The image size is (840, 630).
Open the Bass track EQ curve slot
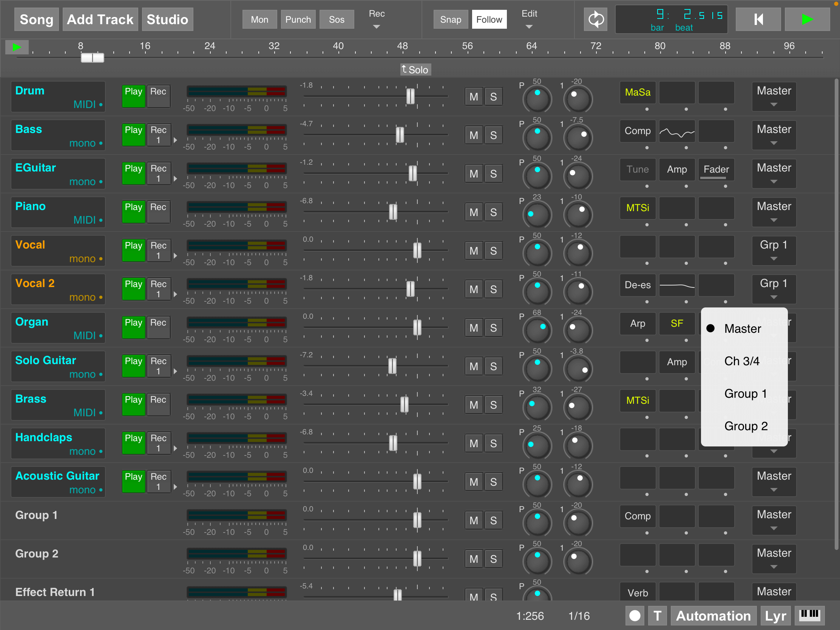pos(677,131)
